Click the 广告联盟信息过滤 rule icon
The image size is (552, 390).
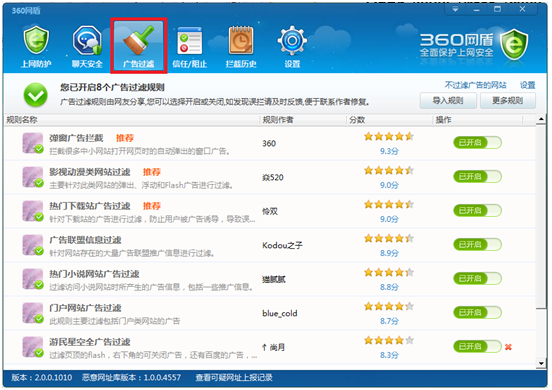tap(33, 245)
